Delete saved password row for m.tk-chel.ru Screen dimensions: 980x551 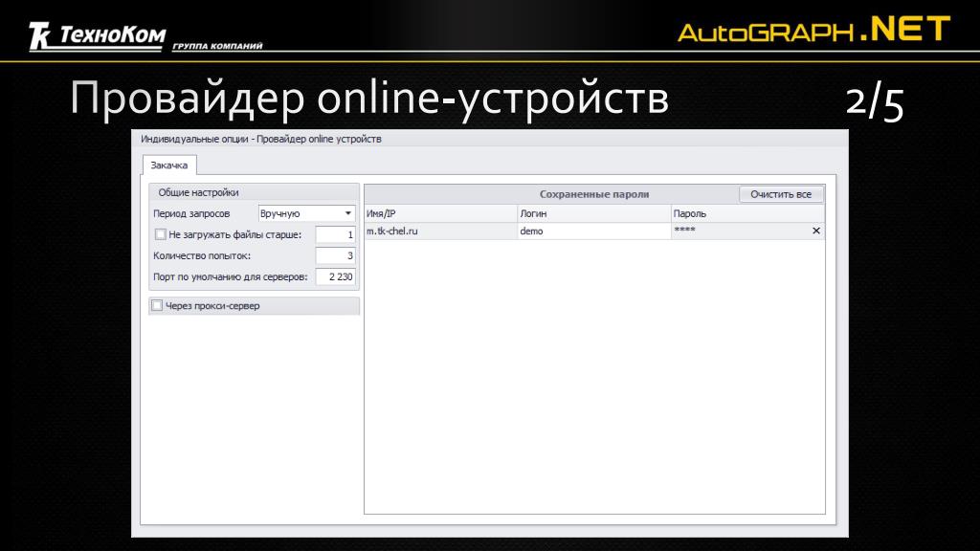point(815,231)
